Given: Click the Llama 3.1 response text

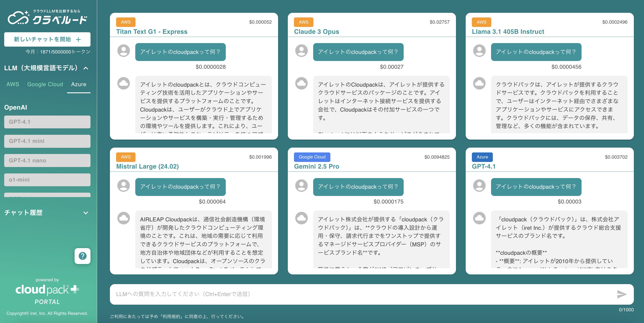Looking at the screenshot, I should [559, 104].
